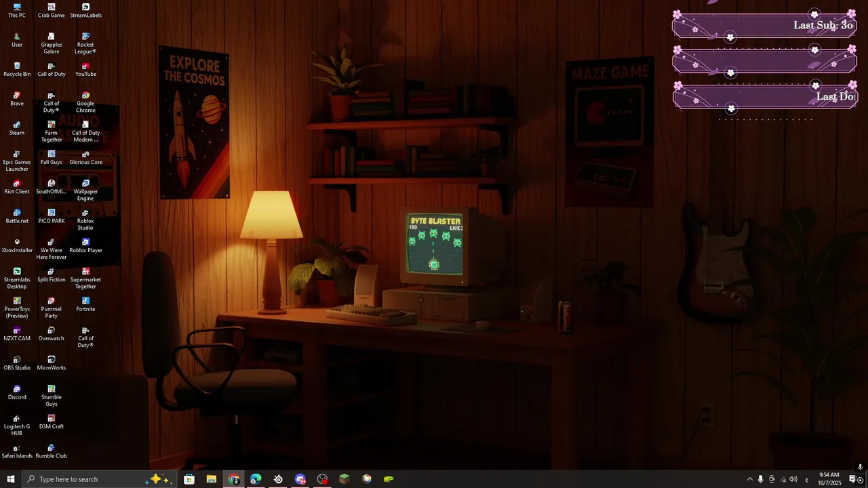The height and width of the screenshot is (488, 868).
Task: Open Logitech G HUB shortcut
Action: 17,425
